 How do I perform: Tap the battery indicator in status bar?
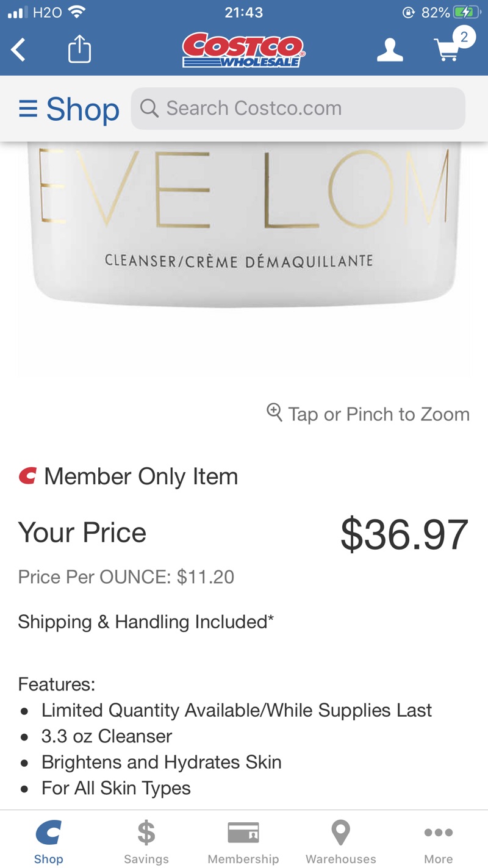click(x=467, y=12)
